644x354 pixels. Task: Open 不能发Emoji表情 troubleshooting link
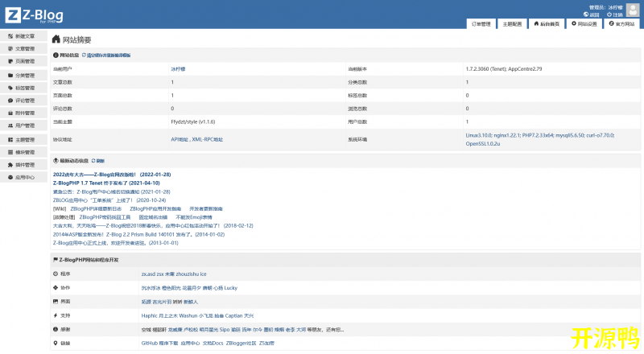point(194,217)
